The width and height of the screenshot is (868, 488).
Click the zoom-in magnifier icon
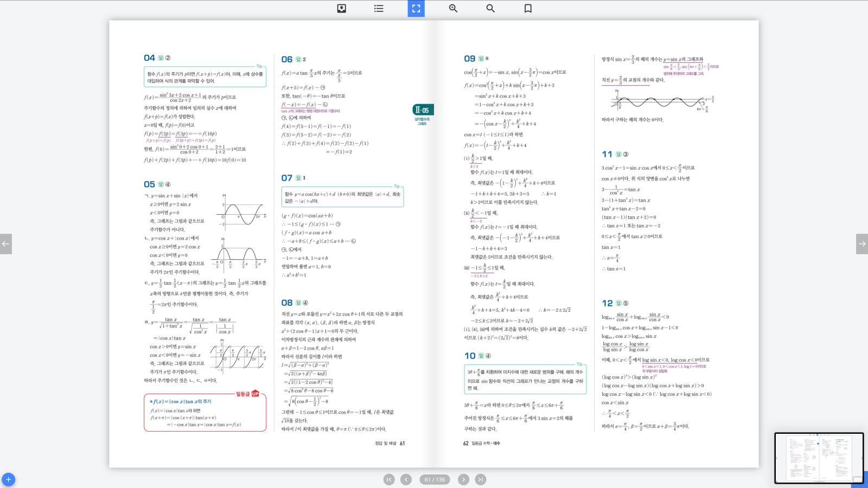pos(453,8)
